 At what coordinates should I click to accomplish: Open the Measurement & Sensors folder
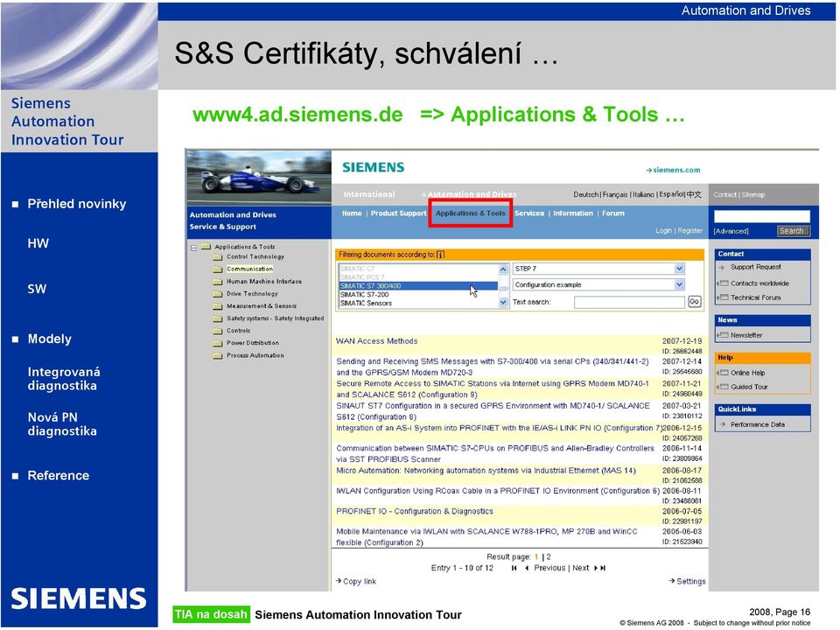[x=262, y=306]
